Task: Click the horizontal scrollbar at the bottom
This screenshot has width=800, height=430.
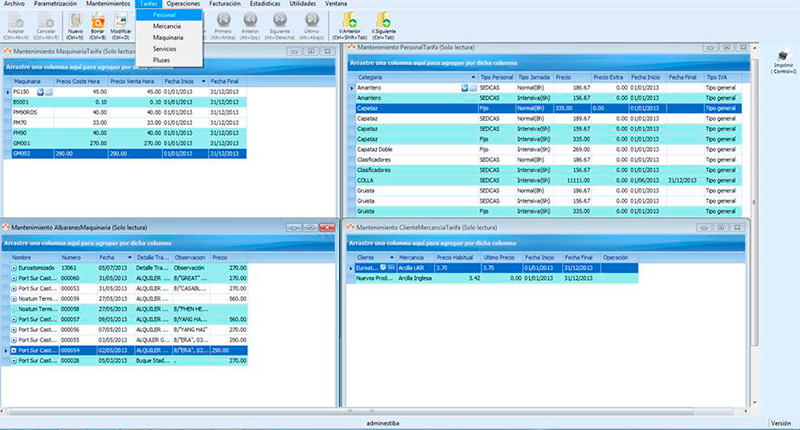Action: (352, 411)
